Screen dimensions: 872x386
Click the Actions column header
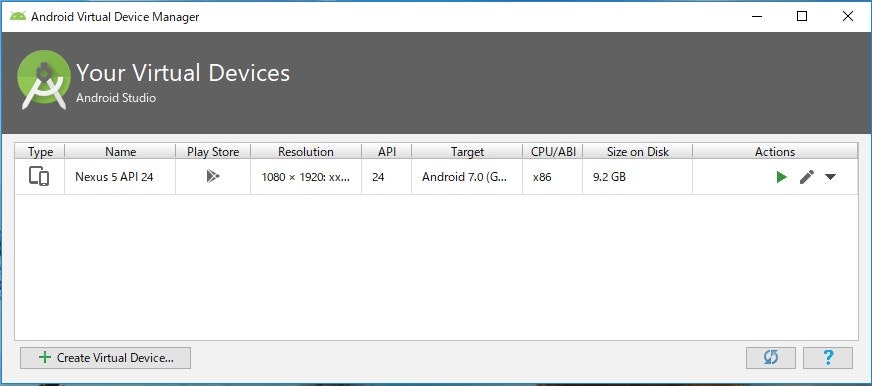pos(775,151)
